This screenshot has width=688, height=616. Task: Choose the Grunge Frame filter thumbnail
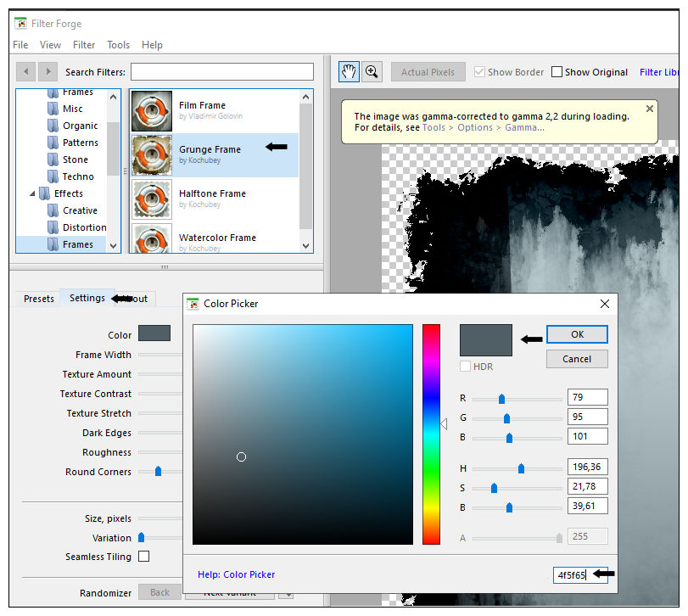152,155
